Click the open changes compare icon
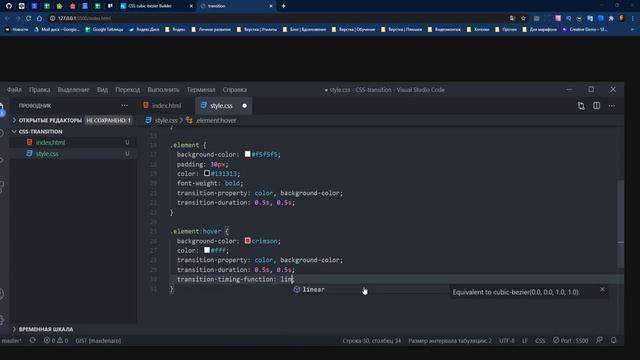The width and height of the screenshot is (640, 360). pos(581,106)
